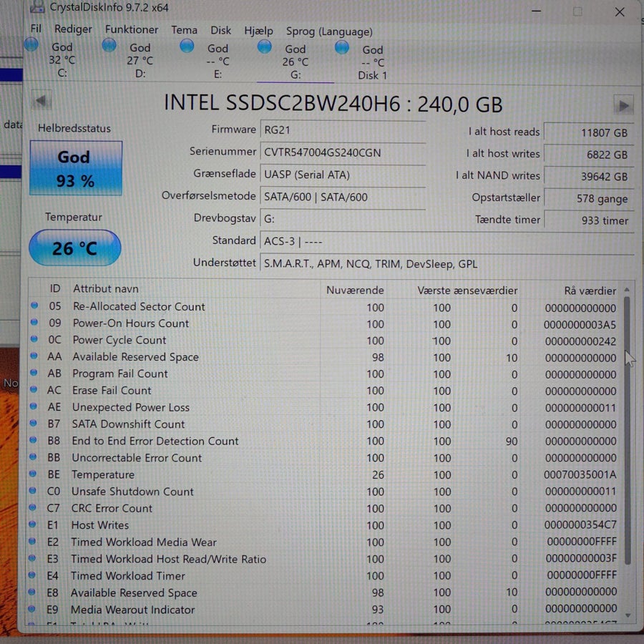Select Timed Workload Host Read/Write Ratio row
644x644 pixels.
(324, 559)
